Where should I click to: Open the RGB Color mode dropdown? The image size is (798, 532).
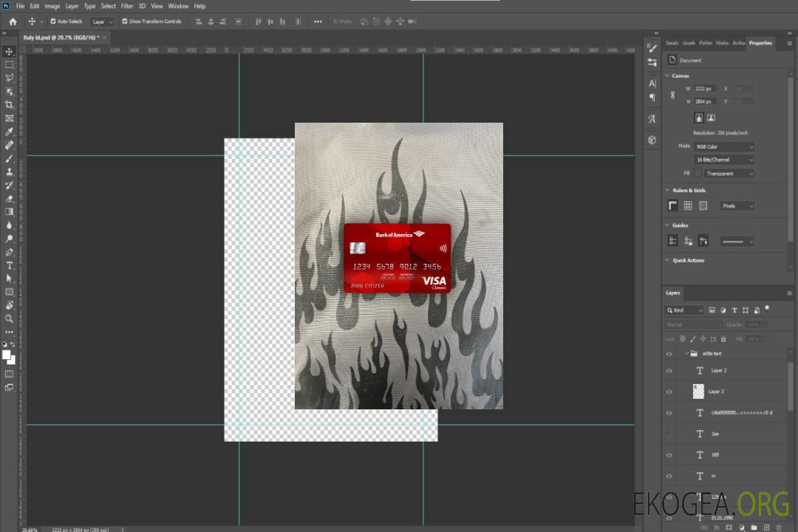point(723,146)
